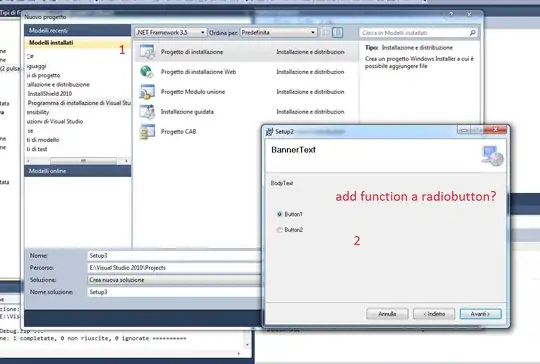Screen dimensions: 540x364
Task: Minimize the Setup2 window
Action: point(464,130)
